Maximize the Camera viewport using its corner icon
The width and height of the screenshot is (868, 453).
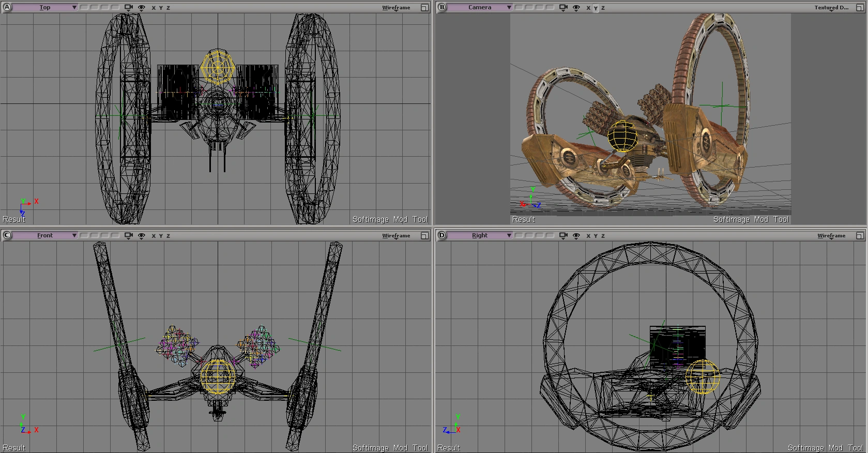(x=859, y=8)
